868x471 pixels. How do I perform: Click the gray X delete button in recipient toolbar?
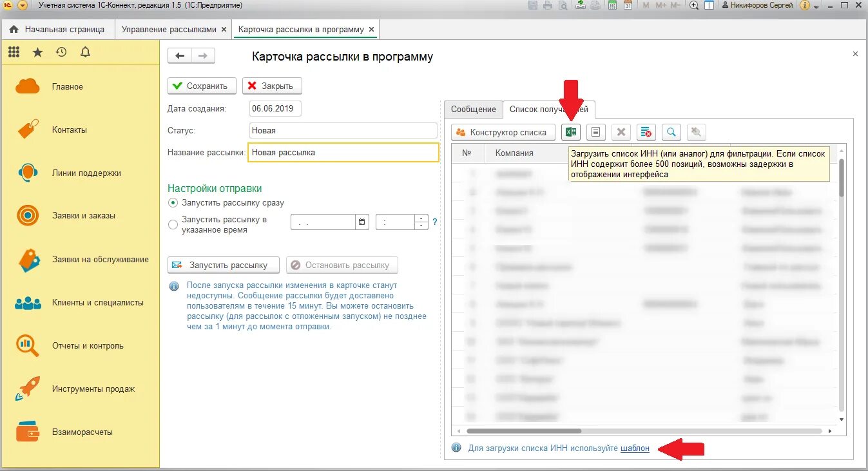tap(621, 132)
